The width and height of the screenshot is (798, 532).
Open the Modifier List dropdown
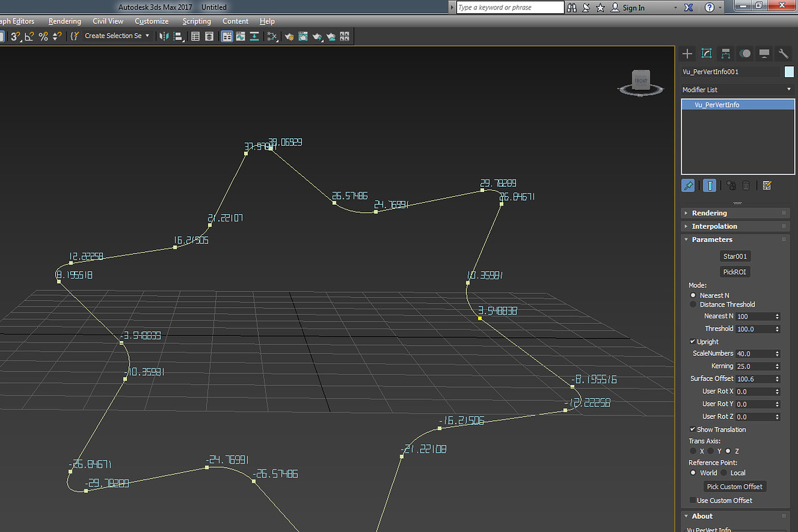(737, 89)
